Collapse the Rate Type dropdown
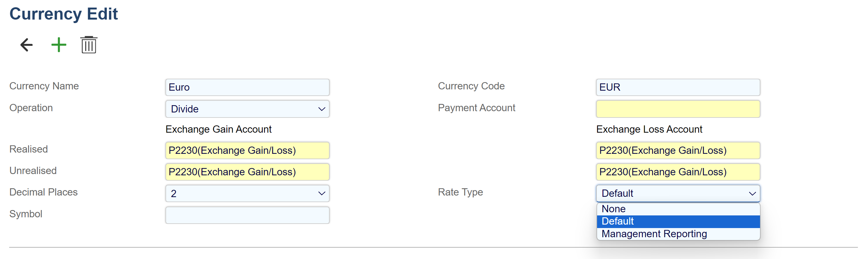 tap(678, 194)
